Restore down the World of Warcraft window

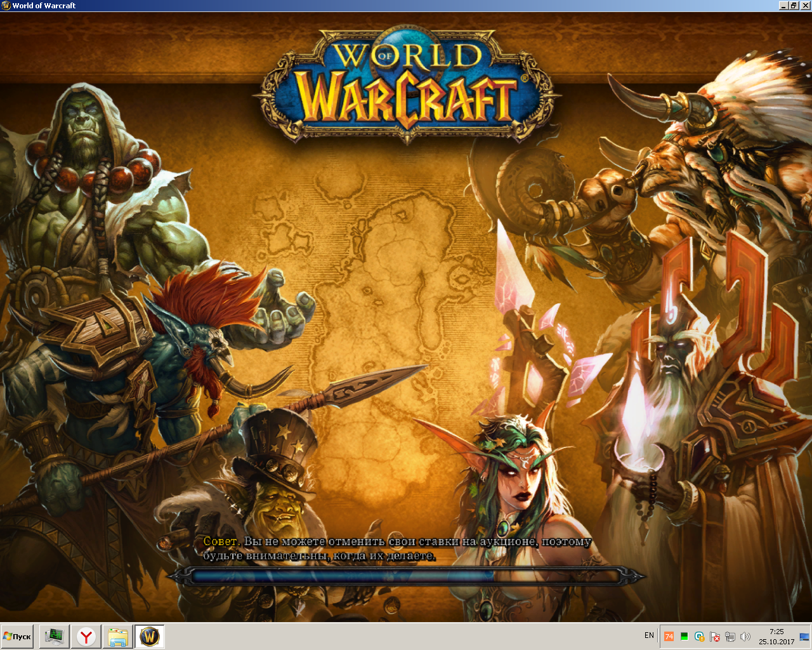click(793, 6)
